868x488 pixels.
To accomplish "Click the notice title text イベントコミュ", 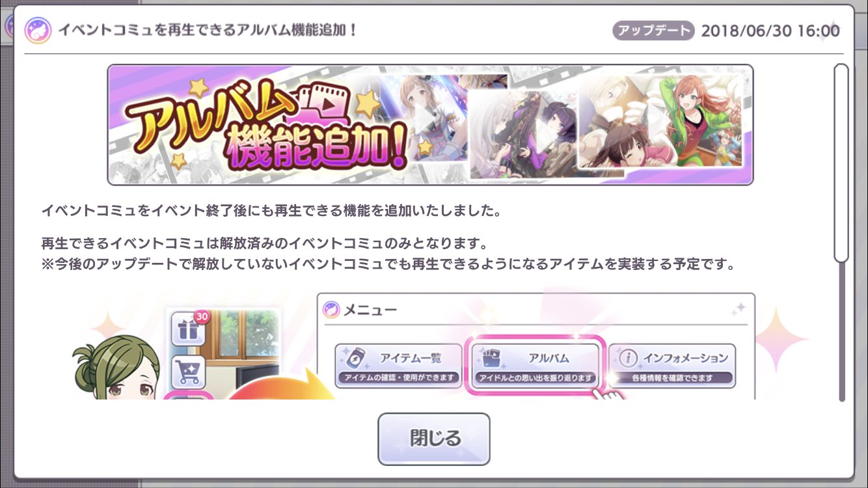I will (x=207, y=31).
